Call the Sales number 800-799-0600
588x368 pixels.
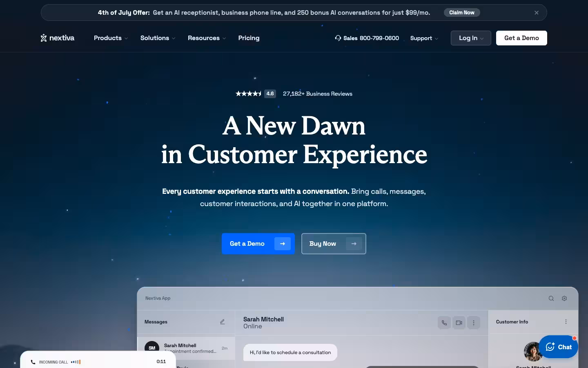(379, 38)
